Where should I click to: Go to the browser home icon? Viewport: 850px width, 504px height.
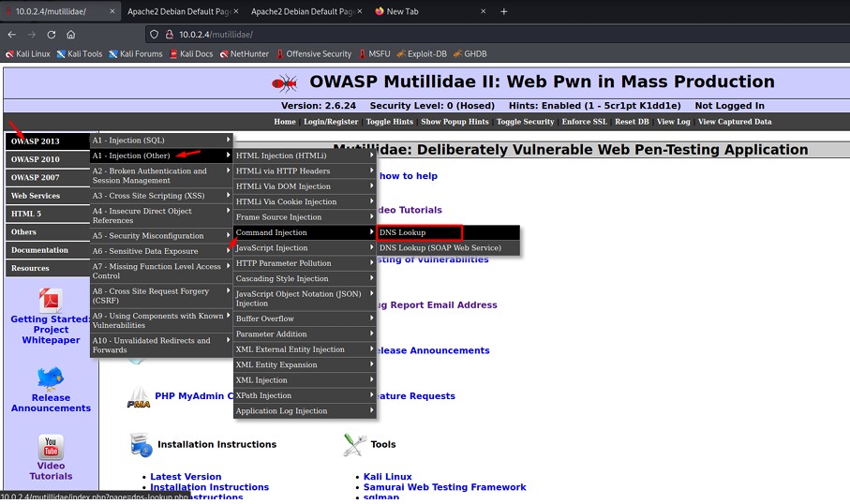pos(71,34)
